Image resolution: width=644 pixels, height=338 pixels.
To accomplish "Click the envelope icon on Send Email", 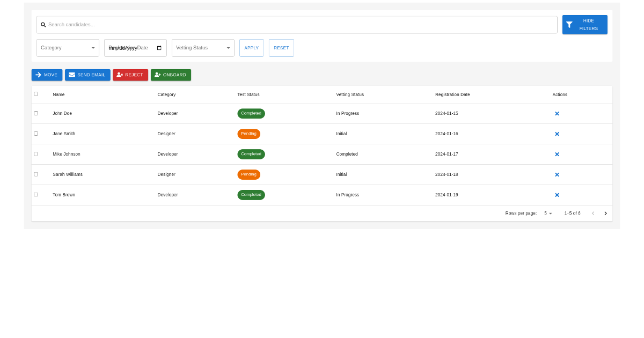I will [x=72, y=75].
